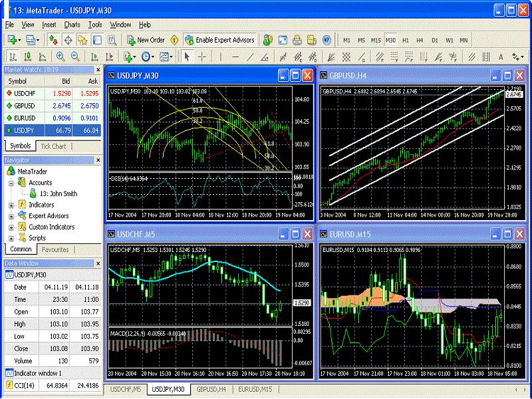Click the Zoom In magnifier icon
Viewport: 532px width, 399px height.
(x=61, y=57)
